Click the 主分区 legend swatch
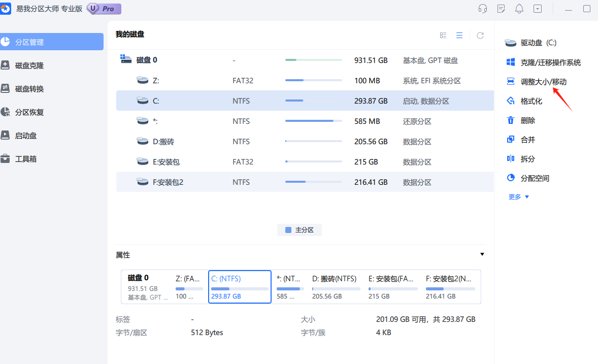Screen dimensions: 598x364 click(x=288, y=229)
